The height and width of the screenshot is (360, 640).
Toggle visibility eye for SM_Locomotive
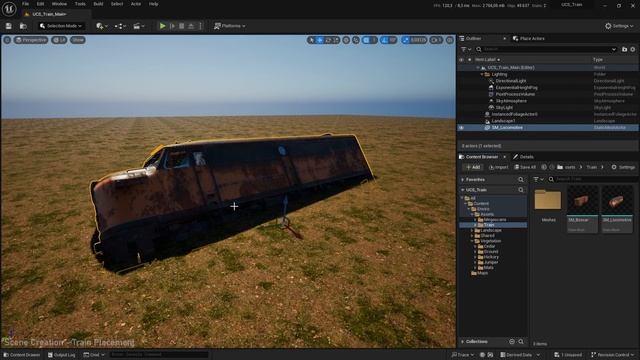coord(462,128)
